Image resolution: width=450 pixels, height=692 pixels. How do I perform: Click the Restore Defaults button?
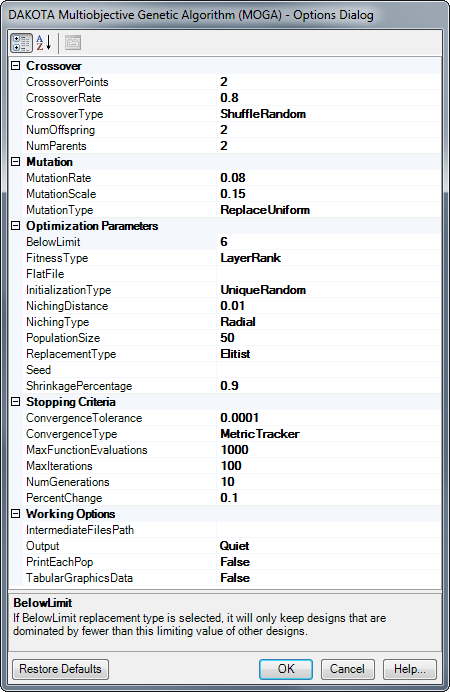coord(60,669)
